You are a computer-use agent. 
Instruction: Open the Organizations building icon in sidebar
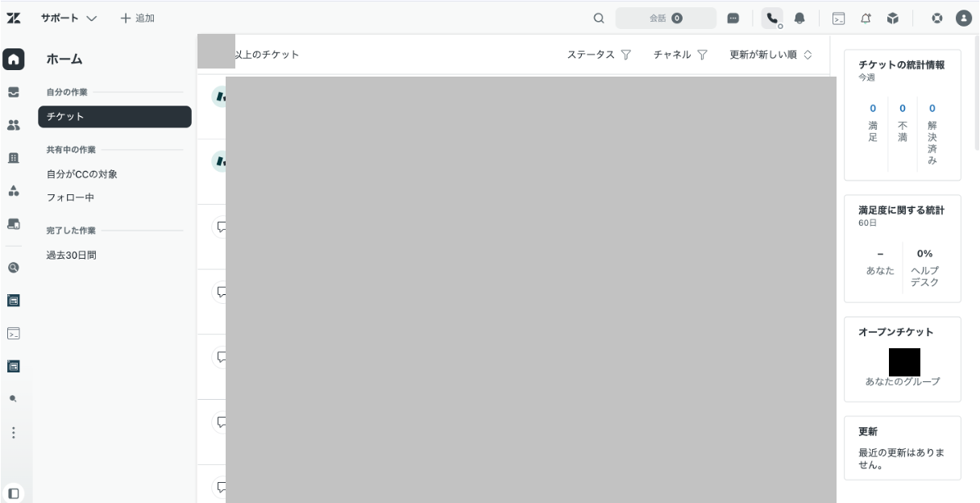(14, 158)
